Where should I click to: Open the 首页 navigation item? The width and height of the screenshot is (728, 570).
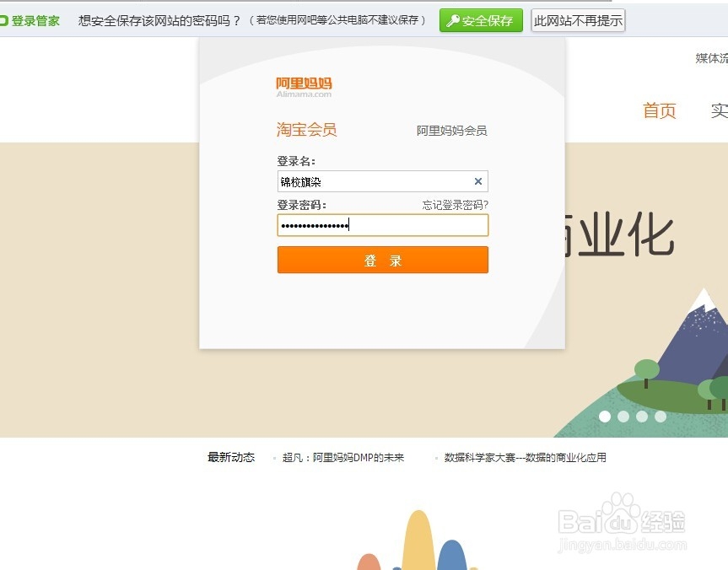[x=660, y=110]
